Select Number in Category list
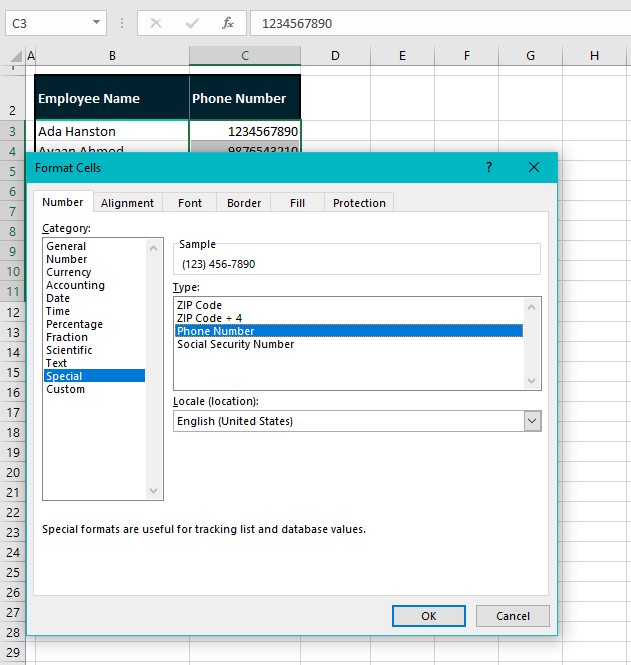This screenshot has width=631, height=665. tap(95, 259)
